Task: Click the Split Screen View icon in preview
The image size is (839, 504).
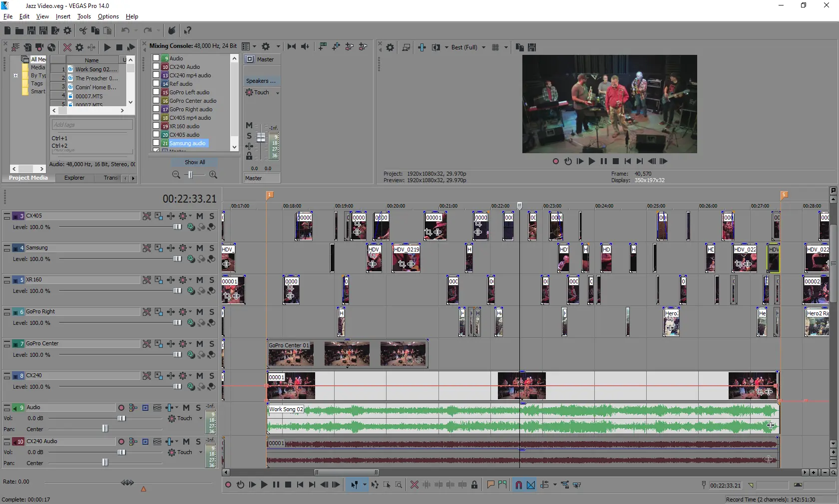Action: pos(435,47)
